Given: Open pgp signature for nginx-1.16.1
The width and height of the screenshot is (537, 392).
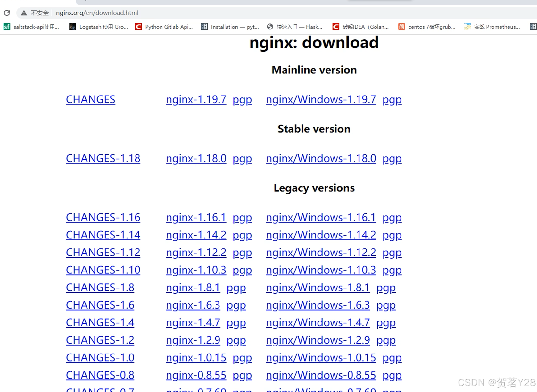Looking at the screenshot, I should [242, 218].
